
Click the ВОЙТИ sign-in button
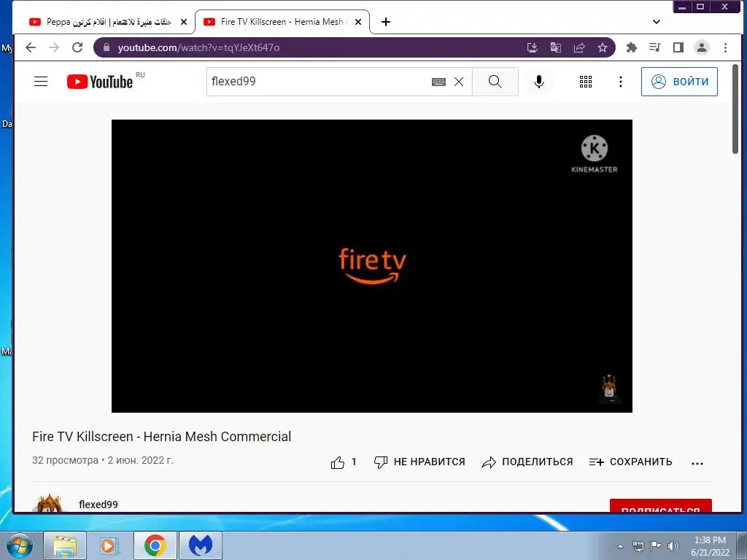tap(679, 82)
